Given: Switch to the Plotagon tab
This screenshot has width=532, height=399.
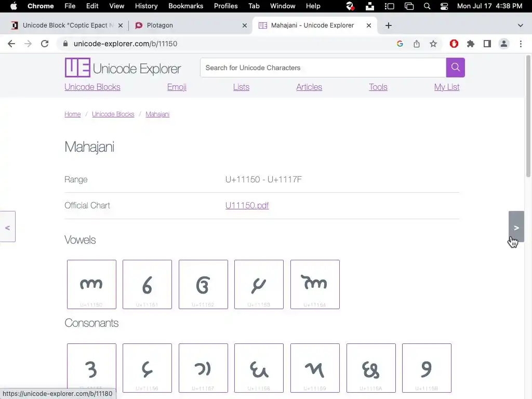Looking at the screenshot, I should [190, 25].
